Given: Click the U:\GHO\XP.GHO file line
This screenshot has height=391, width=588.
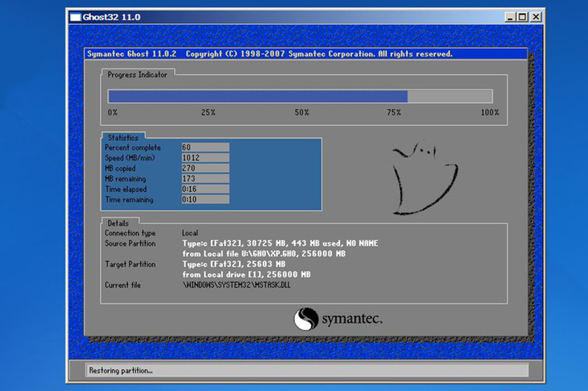Looking at the screenshot, I should pos(264,254).
